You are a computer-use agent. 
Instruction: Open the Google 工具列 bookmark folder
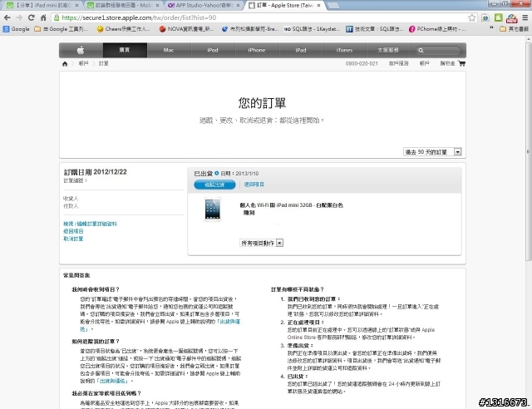coord(61,29)
